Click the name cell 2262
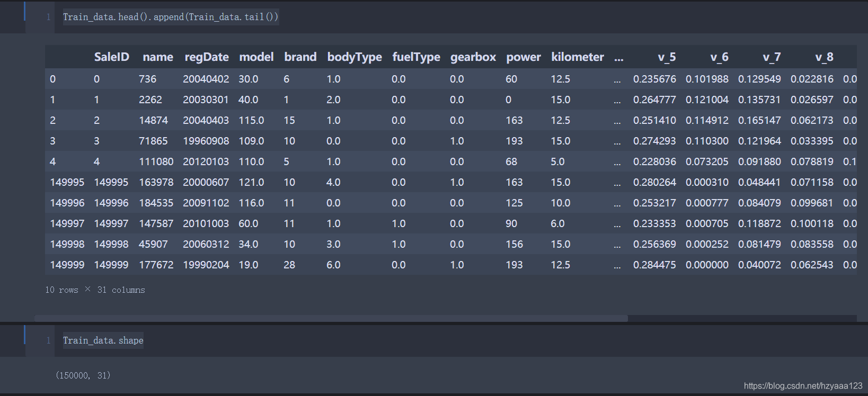The height and width of the screenshot is (396, 868). click(150, 100)
